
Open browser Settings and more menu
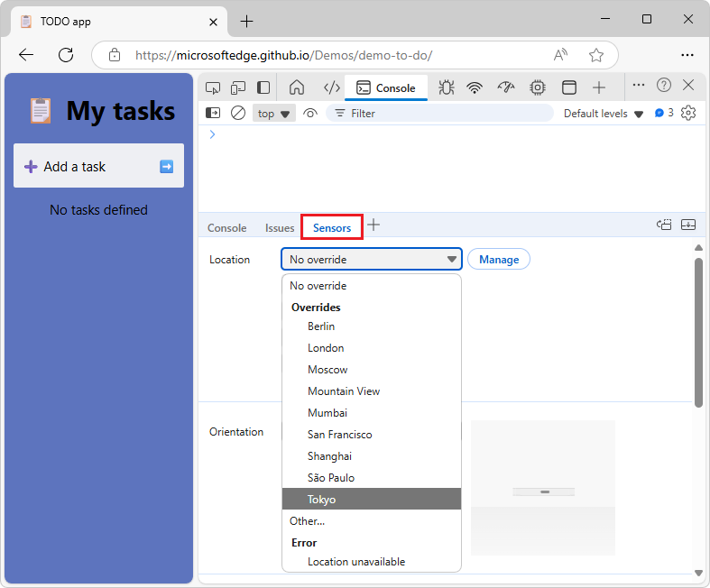(687, 55)
